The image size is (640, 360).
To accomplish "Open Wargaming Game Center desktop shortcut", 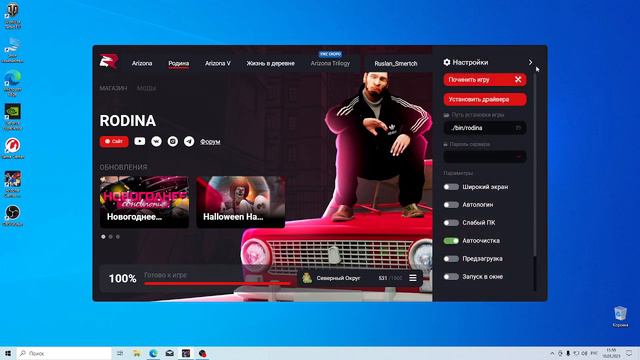I will click(13, 148).
